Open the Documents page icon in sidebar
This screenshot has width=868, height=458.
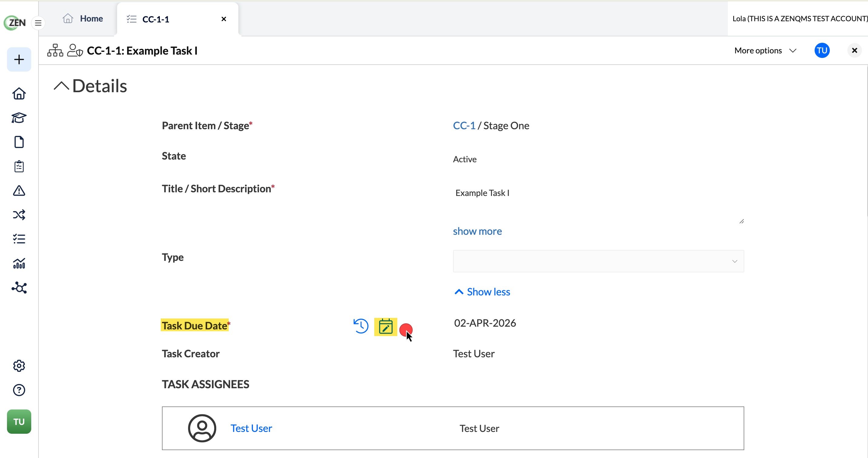click(x=19, y=142)
